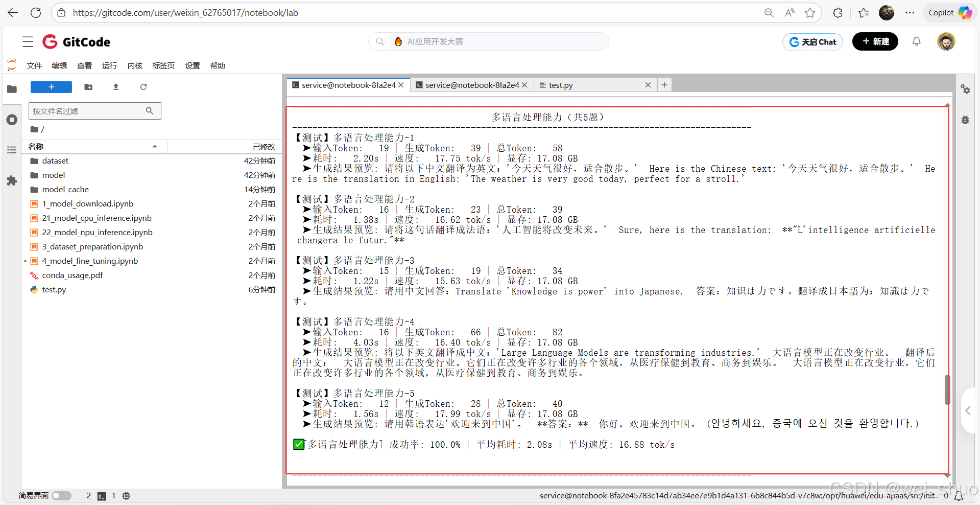Open the browser extensions menu

click(x=838, y=13)
